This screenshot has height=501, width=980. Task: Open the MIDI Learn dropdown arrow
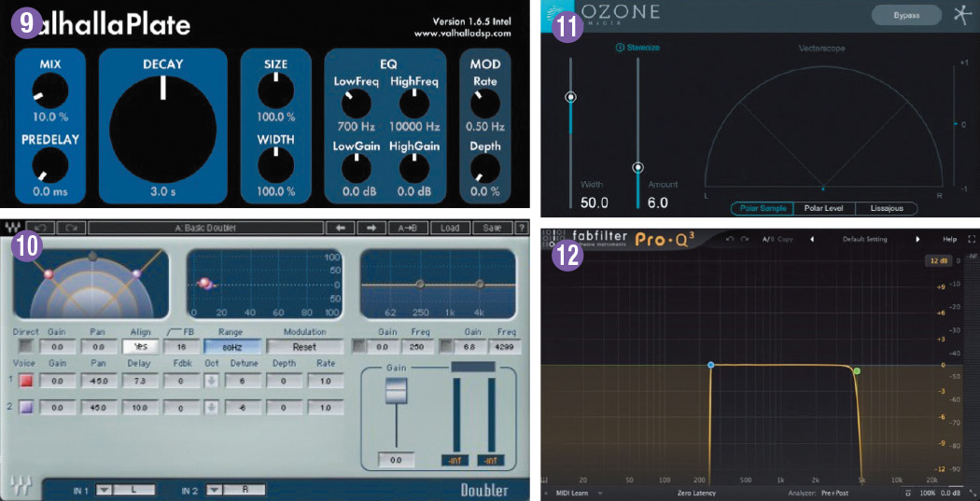coord(600,493)
